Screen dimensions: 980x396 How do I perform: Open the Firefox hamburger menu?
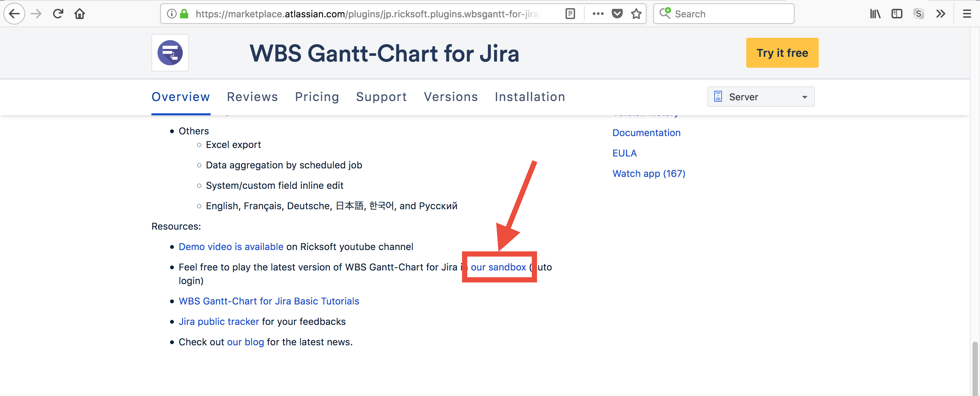click(x=967, y=14)
